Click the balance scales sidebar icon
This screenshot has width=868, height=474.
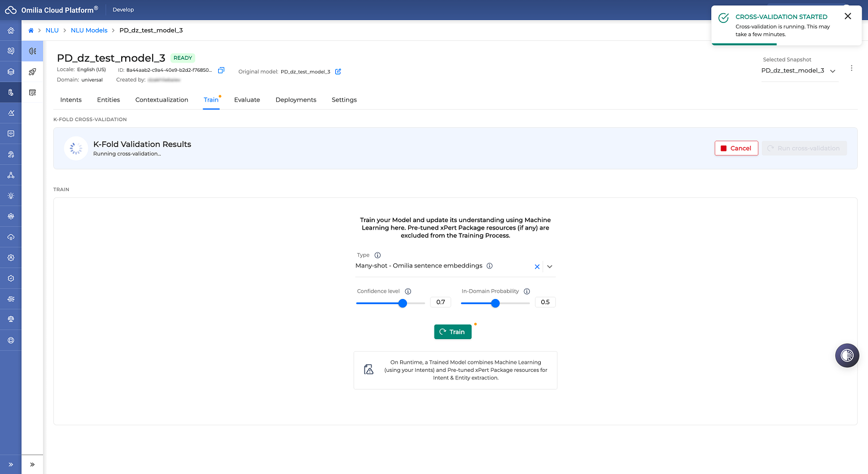pyautogui.click(x=10, y=320)
